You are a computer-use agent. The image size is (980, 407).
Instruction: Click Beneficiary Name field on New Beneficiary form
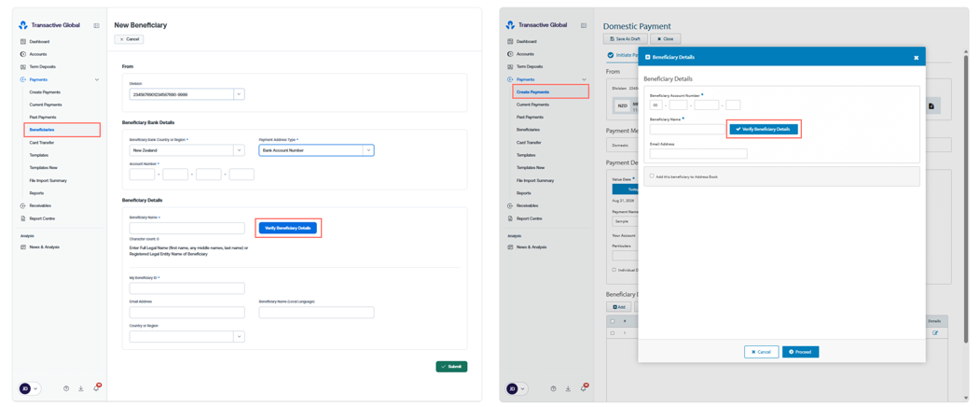click(186, 228)
